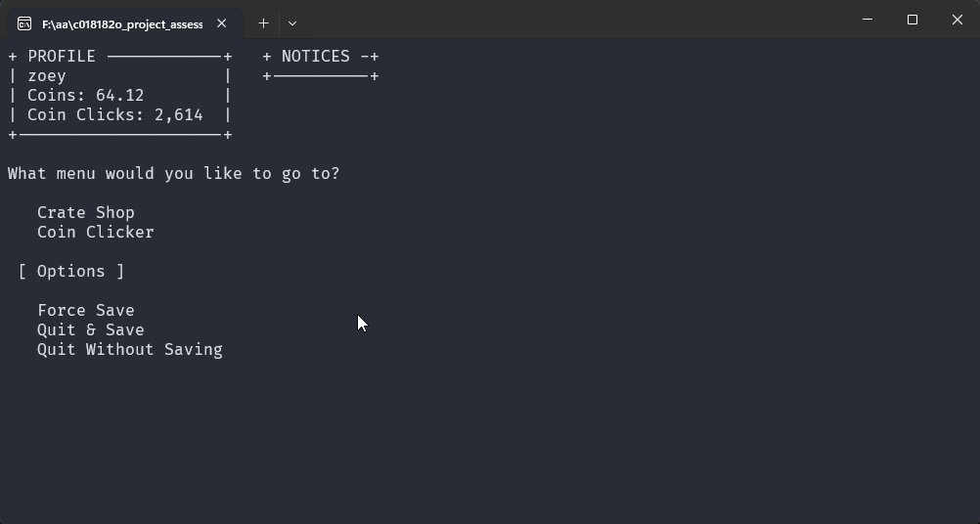Open a new terminal tab

click(263, 22)
